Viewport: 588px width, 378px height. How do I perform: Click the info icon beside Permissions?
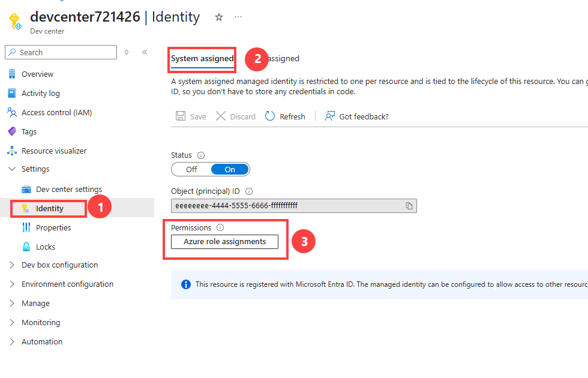tap(221, 227)
